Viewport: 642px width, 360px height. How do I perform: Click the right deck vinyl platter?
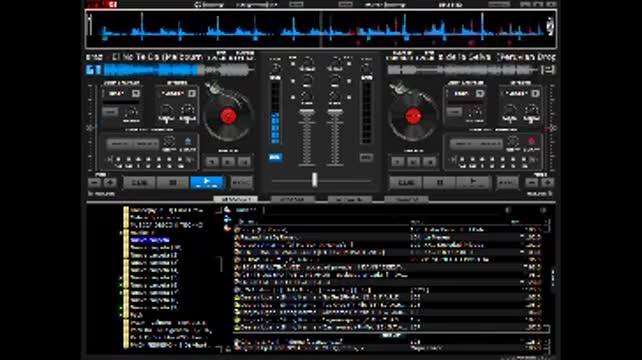pos(413,117)
